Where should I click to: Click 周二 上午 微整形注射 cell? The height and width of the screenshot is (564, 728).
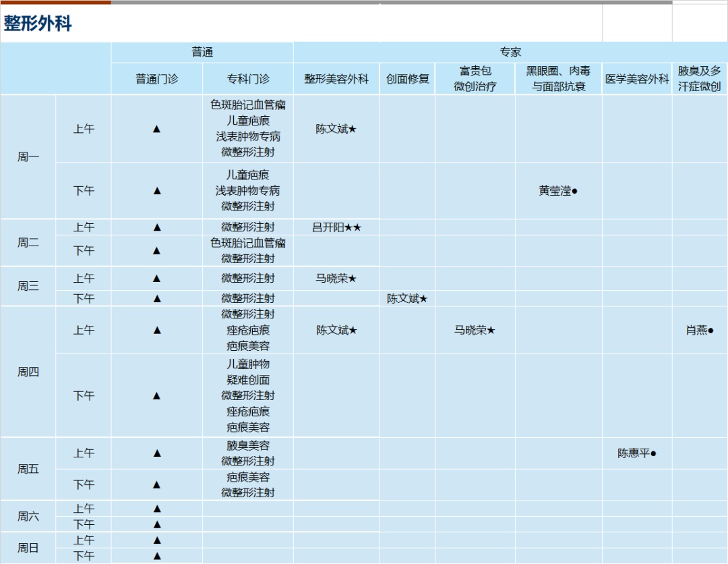coord(248,227)
